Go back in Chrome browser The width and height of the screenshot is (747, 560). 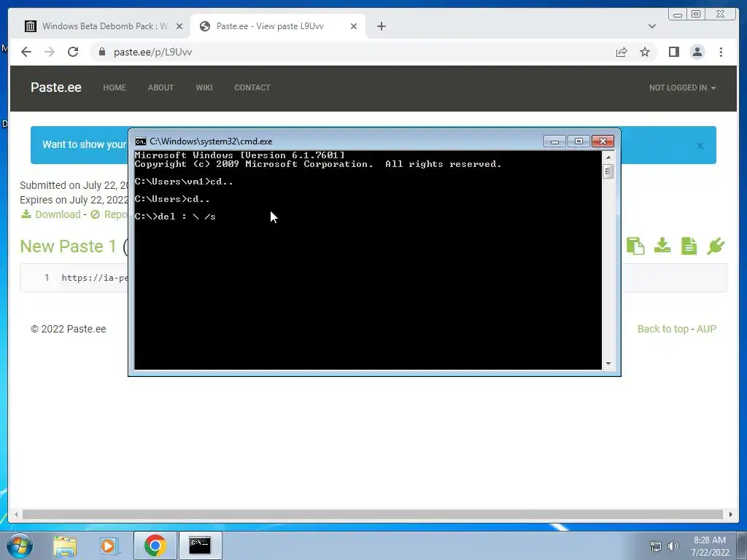point(26,52)
